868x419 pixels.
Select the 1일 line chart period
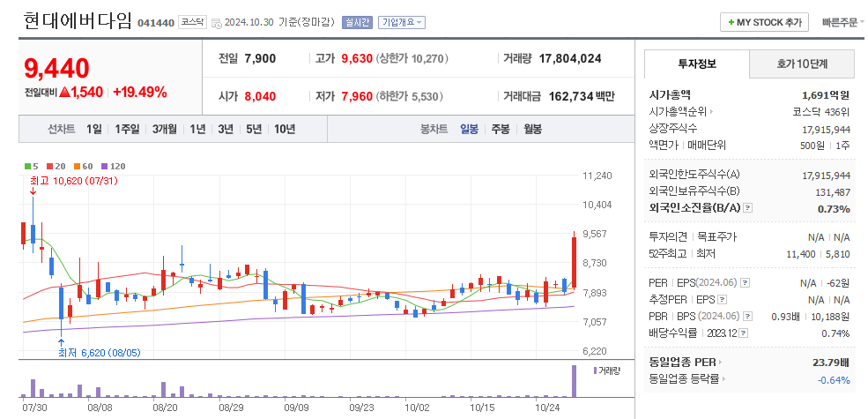pyautogui.click(x=94, y=129)
